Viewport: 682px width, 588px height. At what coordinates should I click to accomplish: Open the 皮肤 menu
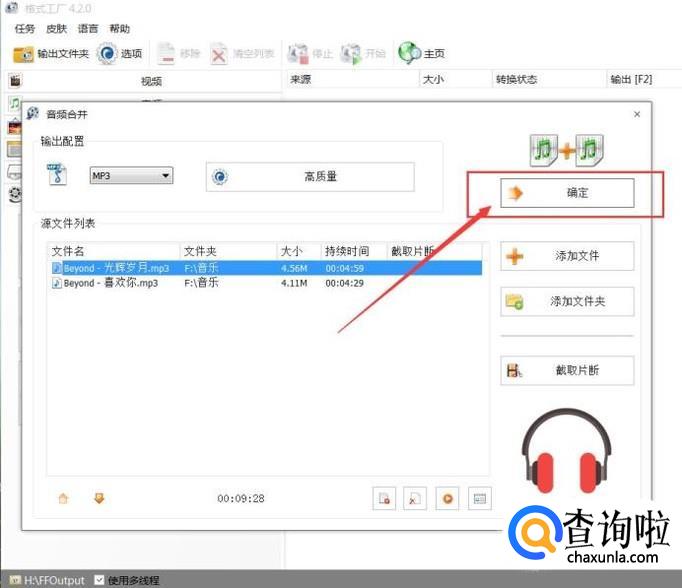[x=57, y=29]
